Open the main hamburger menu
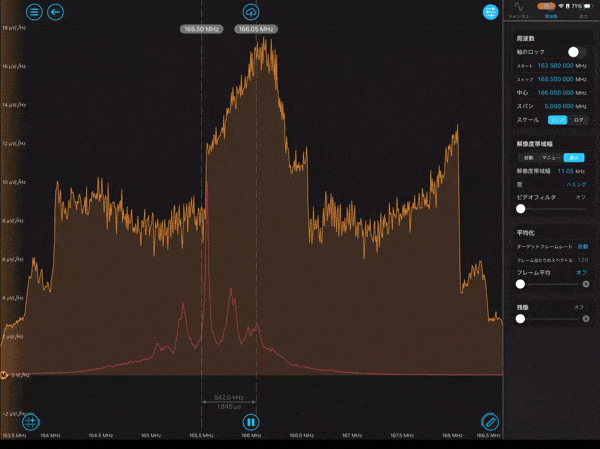Screen dimensions: 600x449 (x=34, y=12)
